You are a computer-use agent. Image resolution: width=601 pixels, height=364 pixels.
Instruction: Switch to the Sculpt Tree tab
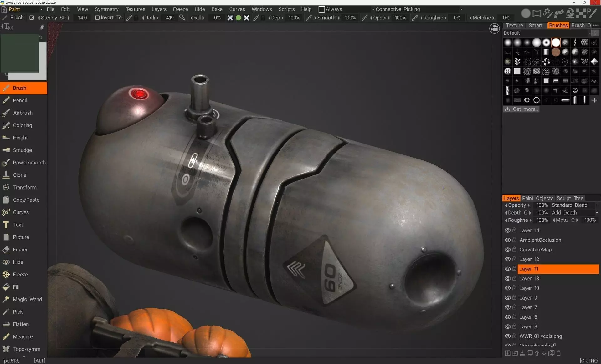click(570, 198)
